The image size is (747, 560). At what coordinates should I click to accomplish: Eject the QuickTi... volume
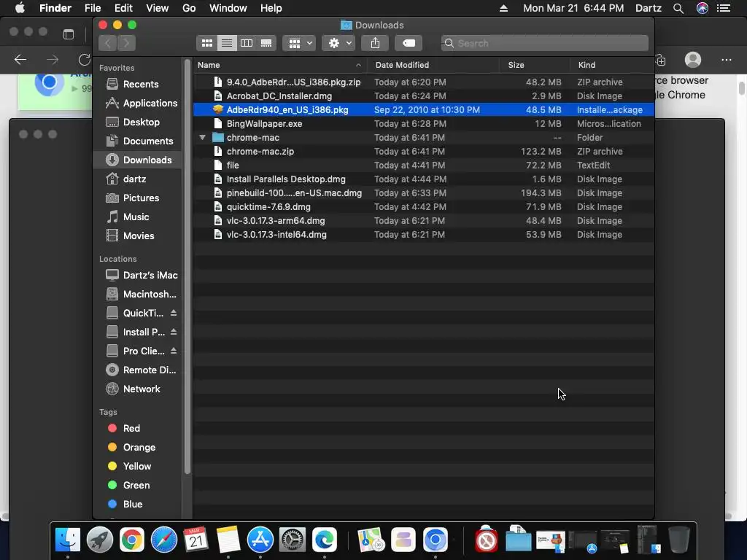[174, 313]
